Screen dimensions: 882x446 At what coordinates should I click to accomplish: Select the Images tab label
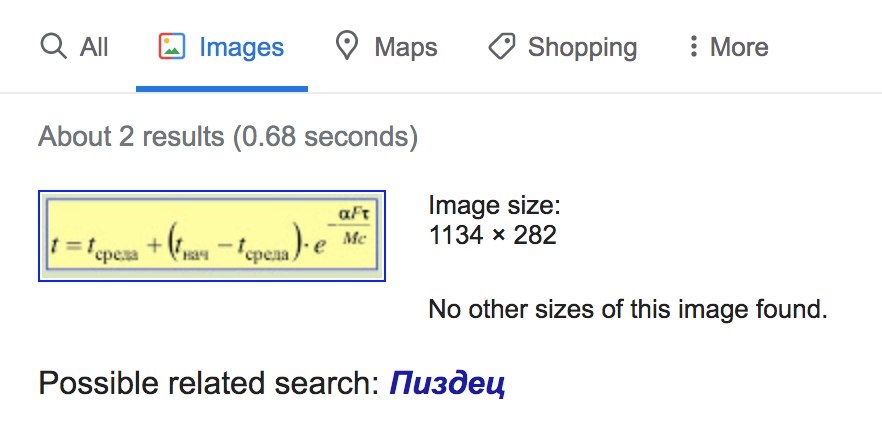[x=241, y=47]
